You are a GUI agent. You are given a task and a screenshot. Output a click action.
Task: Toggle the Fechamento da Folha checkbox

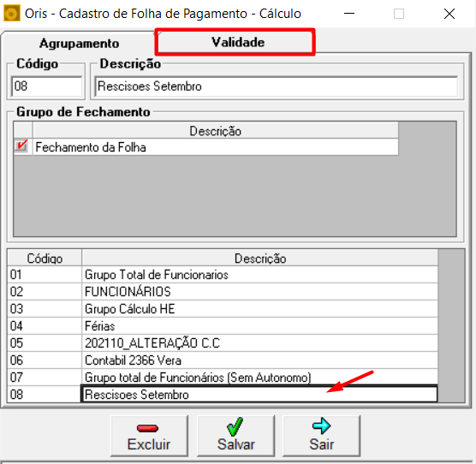22,147
